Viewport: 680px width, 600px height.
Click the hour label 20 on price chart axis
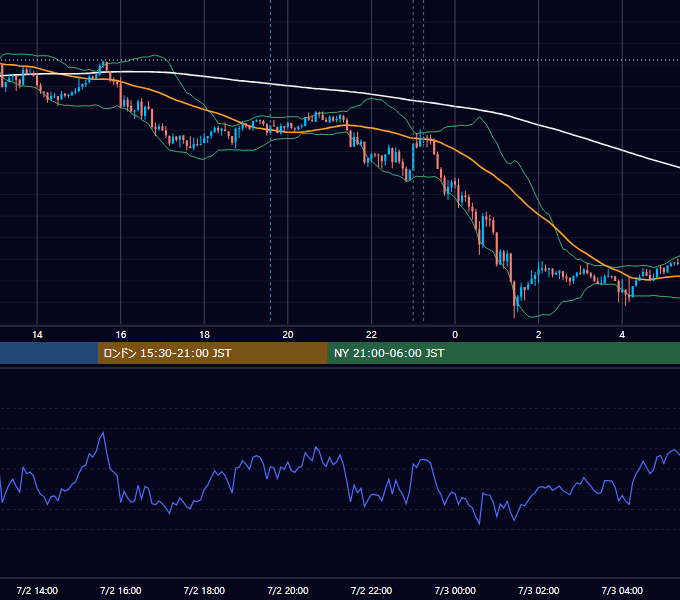coord(288,335)
